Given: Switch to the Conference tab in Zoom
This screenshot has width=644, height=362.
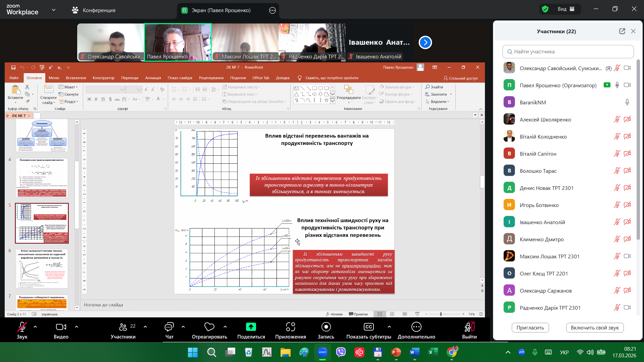Looking at the screenshot, I should tap(94, 10).
